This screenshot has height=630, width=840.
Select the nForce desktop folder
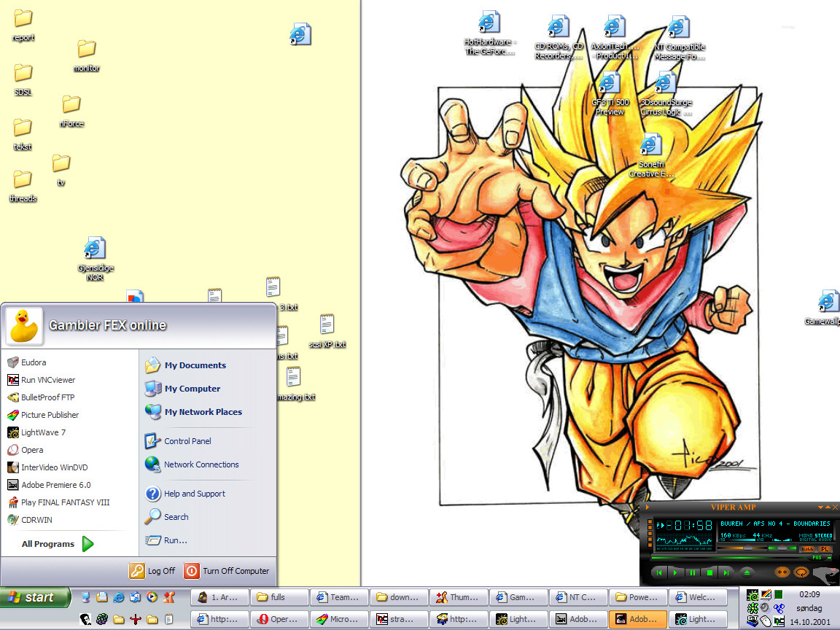coord(71,112)
